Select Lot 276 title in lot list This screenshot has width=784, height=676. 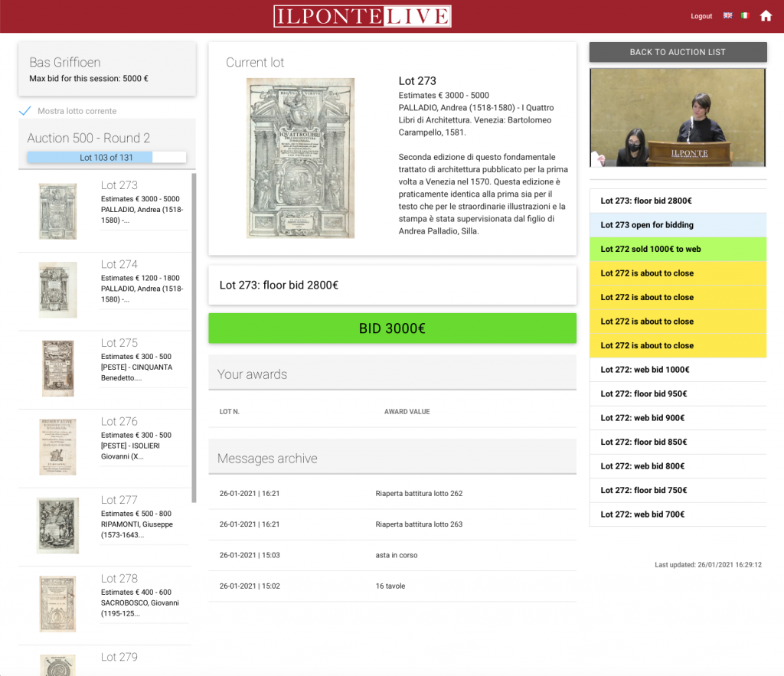119,421
